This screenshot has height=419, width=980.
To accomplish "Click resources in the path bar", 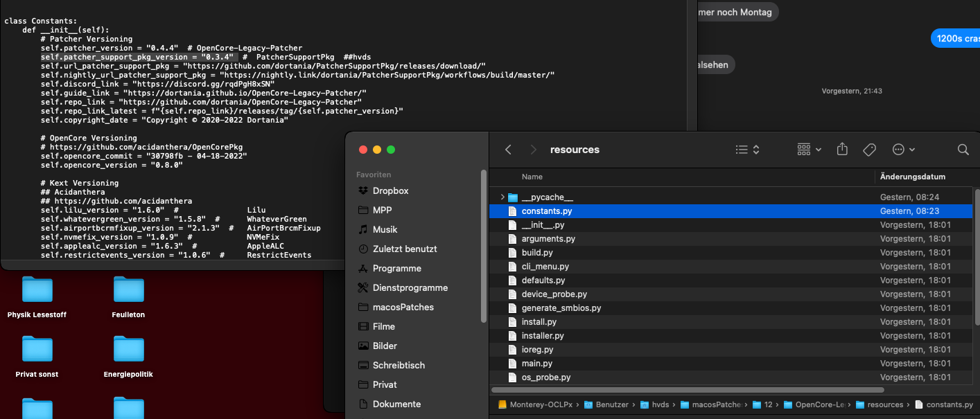I will click(x=880, y=405).
